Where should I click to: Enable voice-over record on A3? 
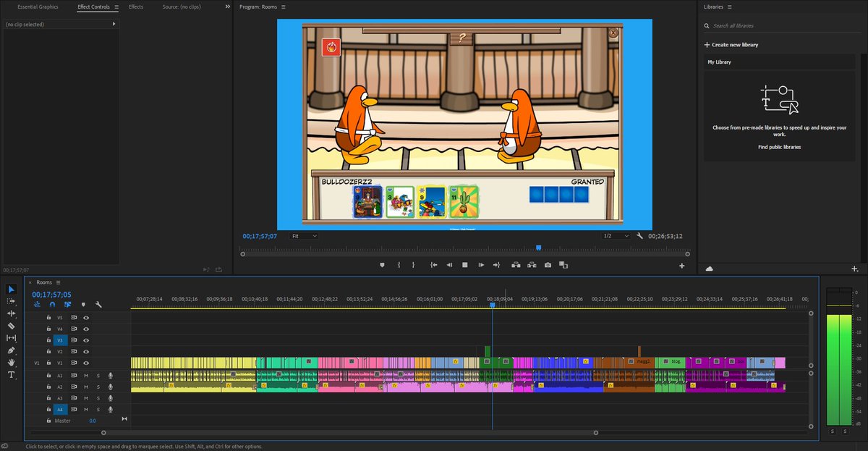click(x=110, y=398)
